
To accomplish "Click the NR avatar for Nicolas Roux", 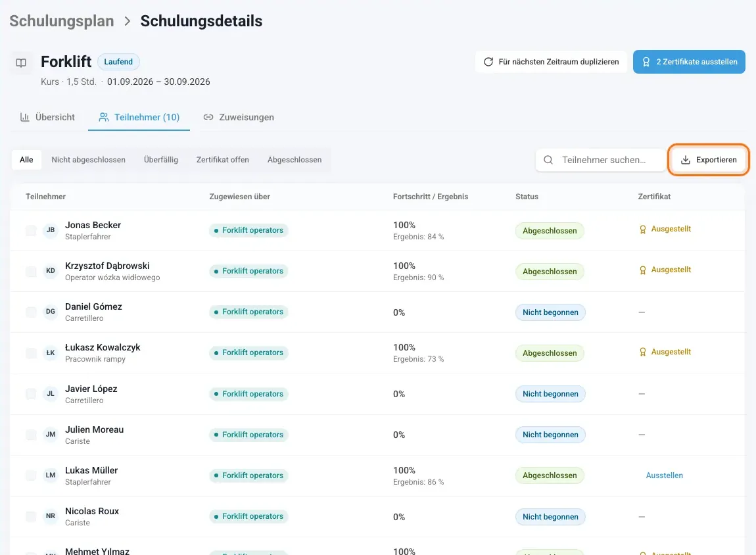I will click(x=51, y=516).
